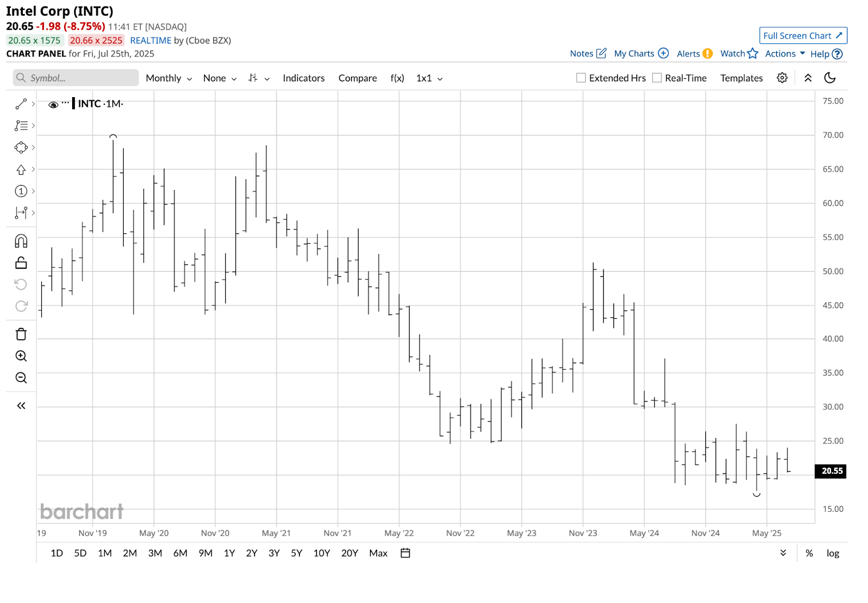Click the undo arrow icon
The height and width of the screenshot is (603, 868).
(x=21, y=284)
